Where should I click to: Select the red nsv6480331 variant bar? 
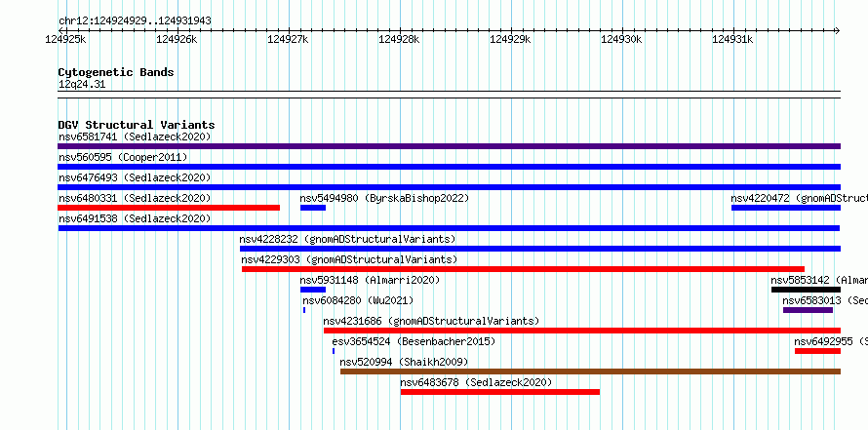pos(169,208)
